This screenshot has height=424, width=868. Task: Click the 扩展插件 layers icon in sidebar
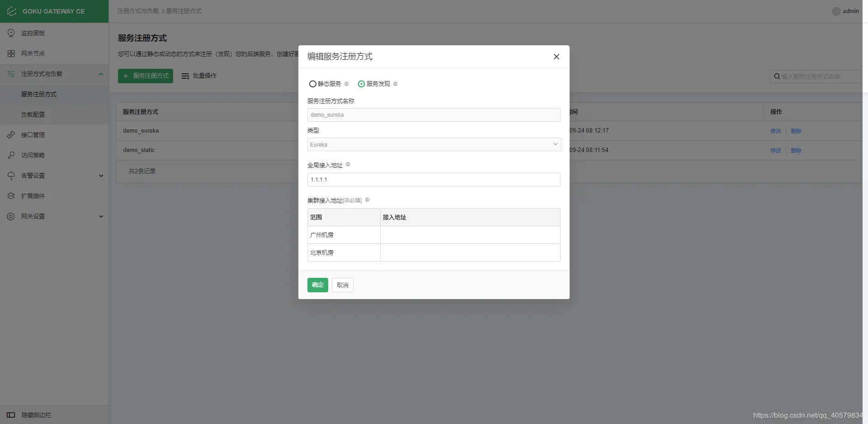pos(11,196)
